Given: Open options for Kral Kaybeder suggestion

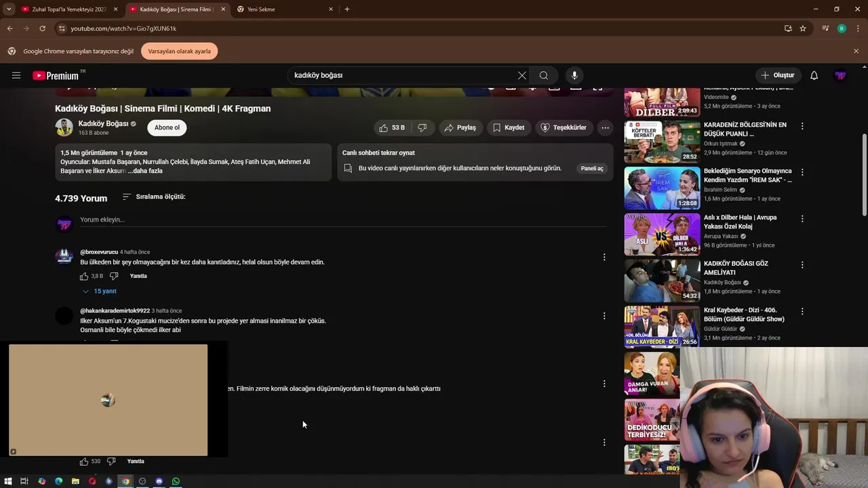Looking at the screenshot, I should [x=802, y=311].
